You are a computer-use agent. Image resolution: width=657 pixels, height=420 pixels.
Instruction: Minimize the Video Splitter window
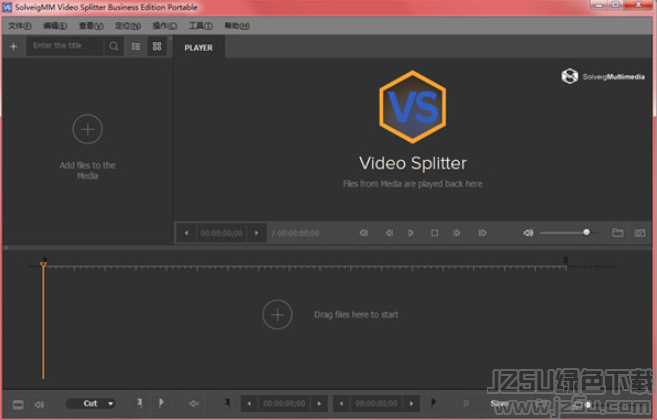599,5
